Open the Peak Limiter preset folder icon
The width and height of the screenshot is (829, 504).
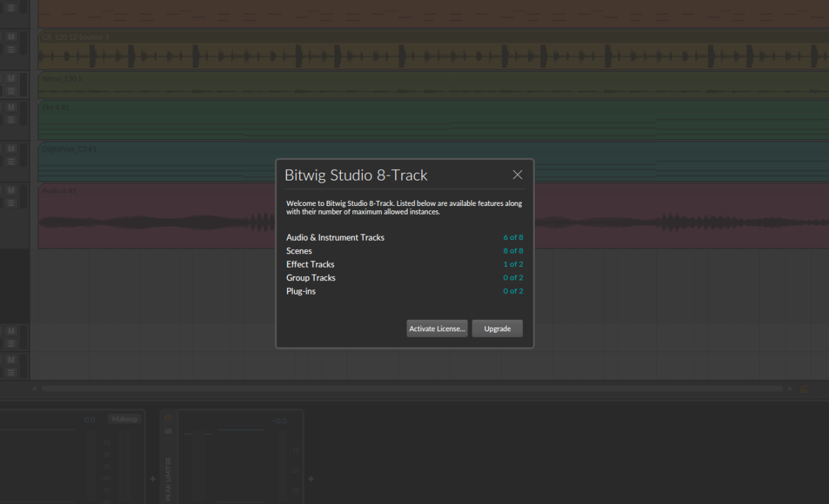click(168, 431)
